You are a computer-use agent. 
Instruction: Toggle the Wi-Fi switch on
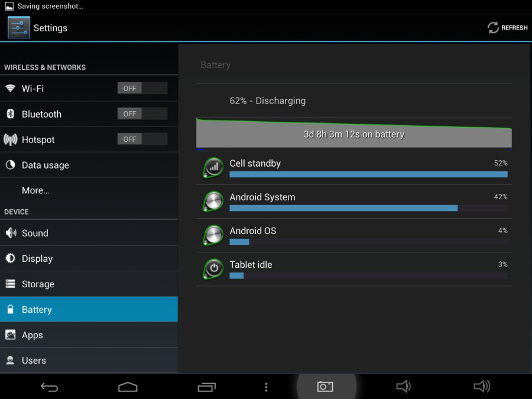click(142, 89)
